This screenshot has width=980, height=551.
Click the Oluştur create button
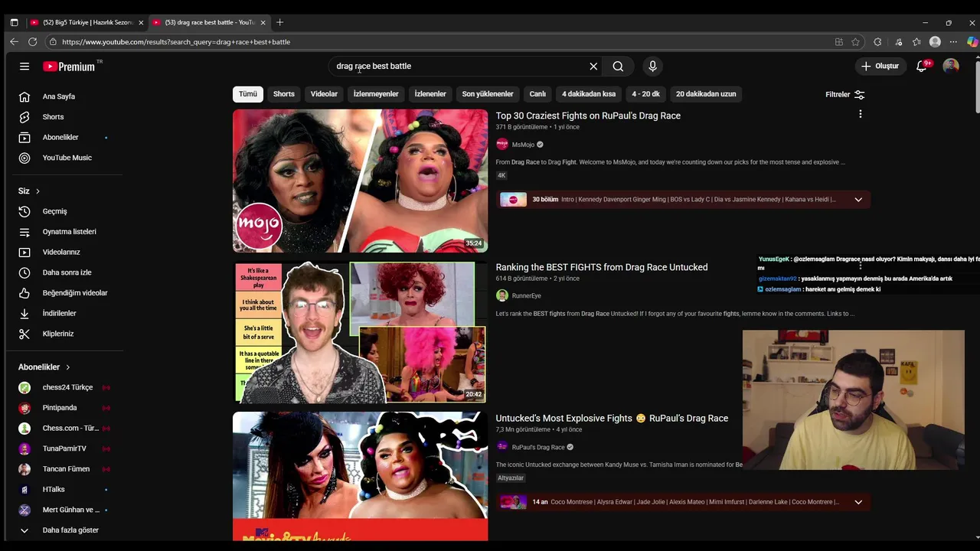(x=880, y=67)
